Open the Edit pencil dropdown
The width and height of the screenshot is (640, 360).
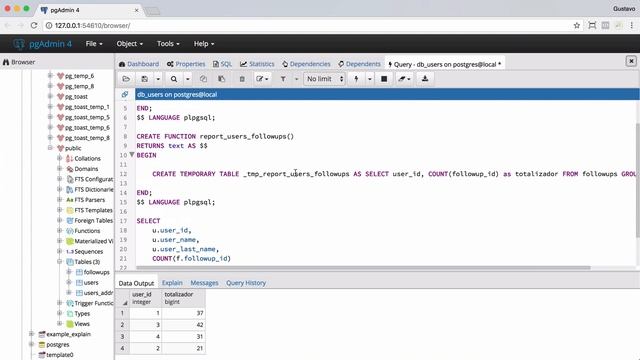click(262, 79)
